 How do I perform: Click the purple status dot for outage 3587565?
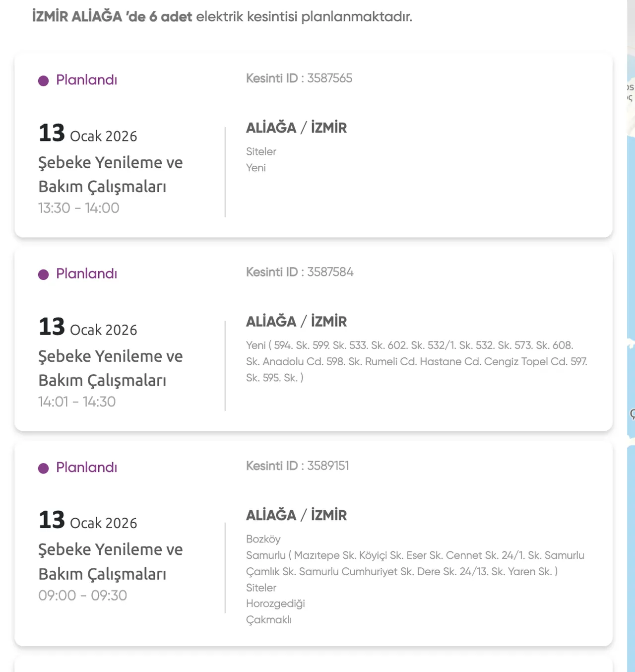pos(44,81)
